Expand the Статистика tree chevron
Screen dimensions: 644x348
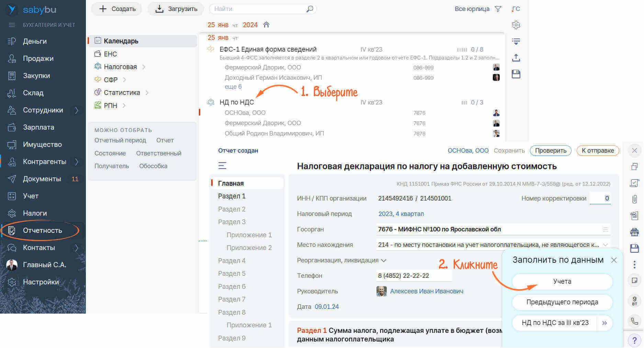147,93
